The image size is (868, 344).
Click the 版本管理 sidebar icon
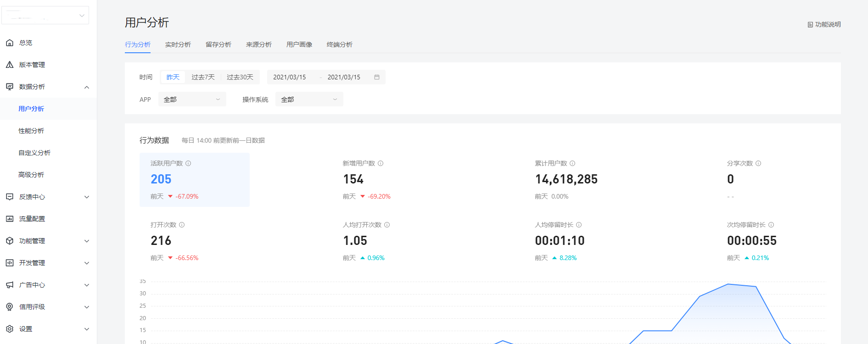[10, 65]
